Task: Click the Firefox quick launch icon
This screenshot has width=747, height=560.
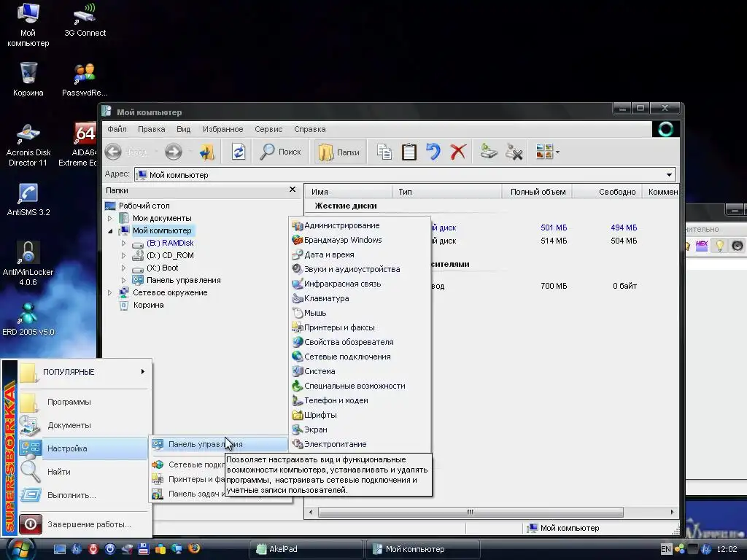Action: click(194, 548)
